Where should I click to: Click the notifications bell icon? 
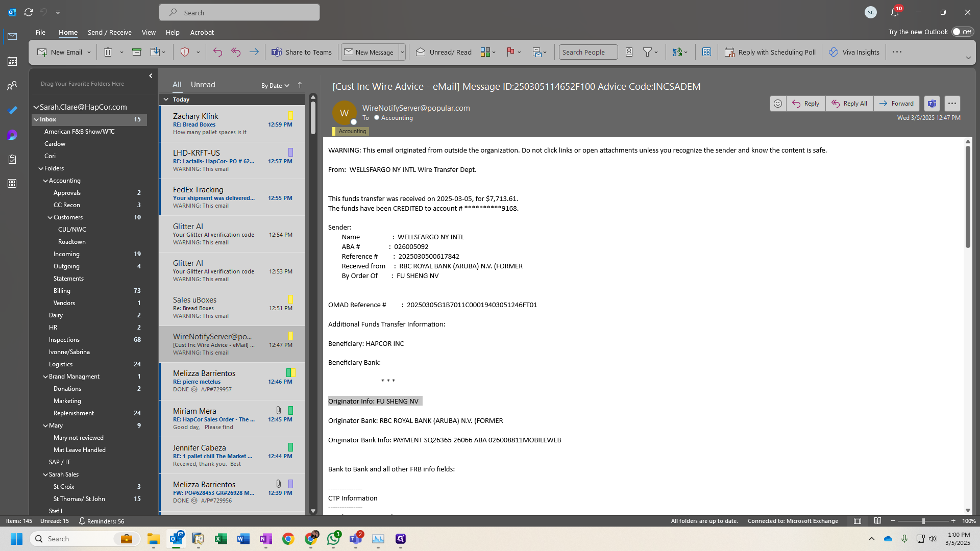[895, 12]
